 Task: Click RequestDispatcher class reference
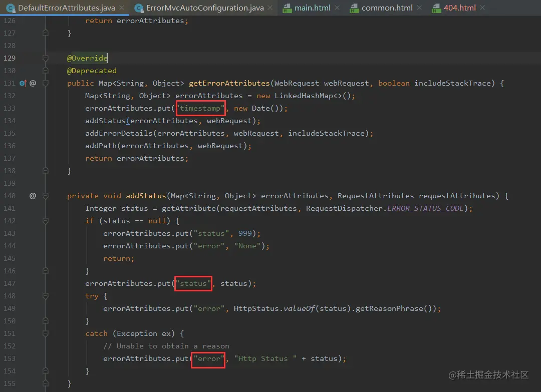(344, 208)
